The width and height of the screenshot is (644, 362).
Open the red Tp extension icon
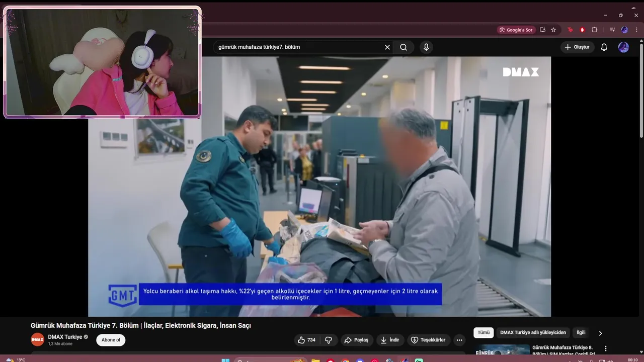tap(570, 30)
